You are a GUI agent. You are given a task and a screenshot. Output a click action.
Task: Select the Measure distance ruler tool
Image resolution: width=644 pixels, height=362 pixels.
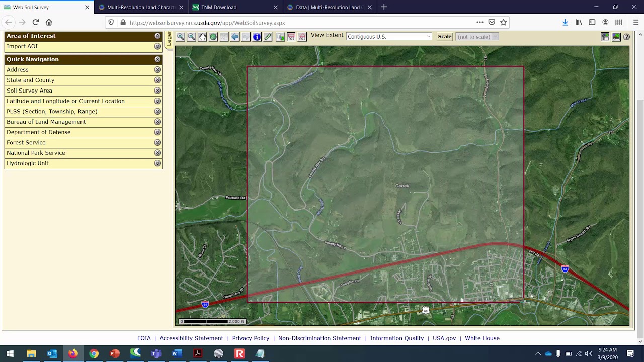tap(268, 37)
